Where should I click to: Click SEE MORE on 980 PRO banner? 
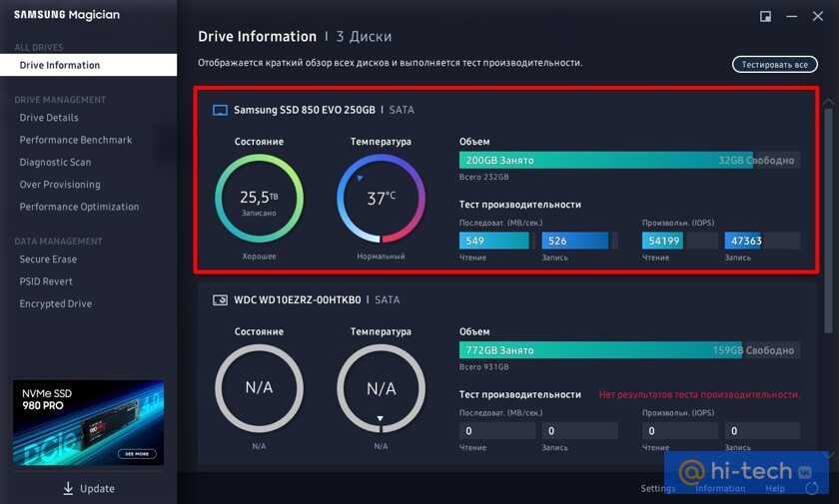tap(137, 454)
